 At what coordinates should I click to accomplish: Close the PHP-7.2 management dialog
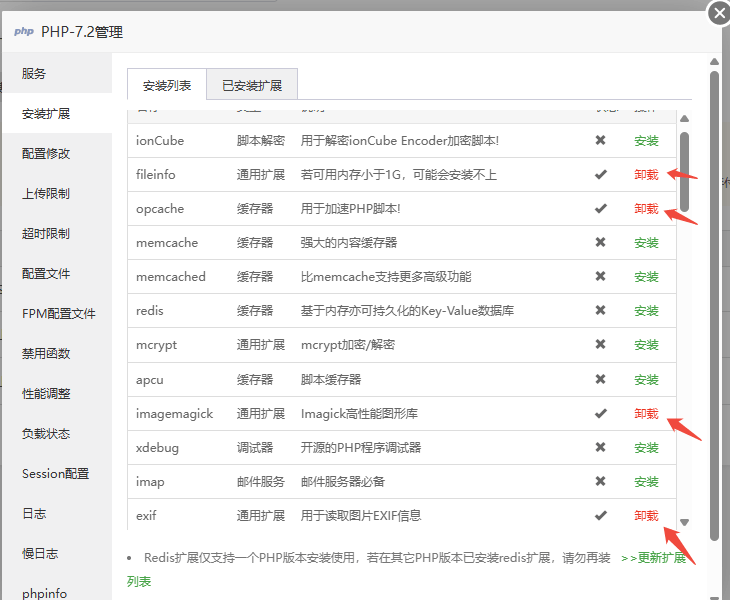[719, 13]
